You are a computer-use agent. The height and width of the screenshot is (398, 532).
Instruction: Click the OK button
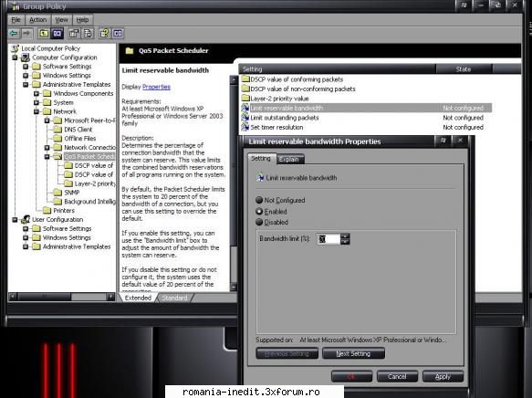(351, 376)
